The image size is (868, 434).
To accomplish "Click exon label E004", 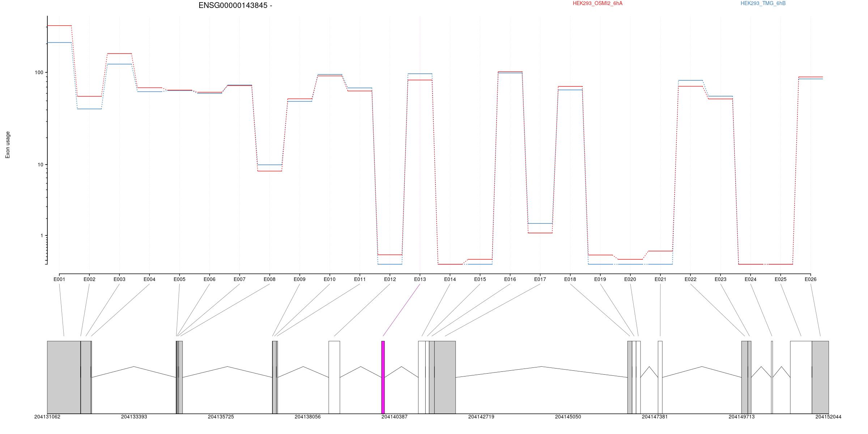I will point(149,279).
